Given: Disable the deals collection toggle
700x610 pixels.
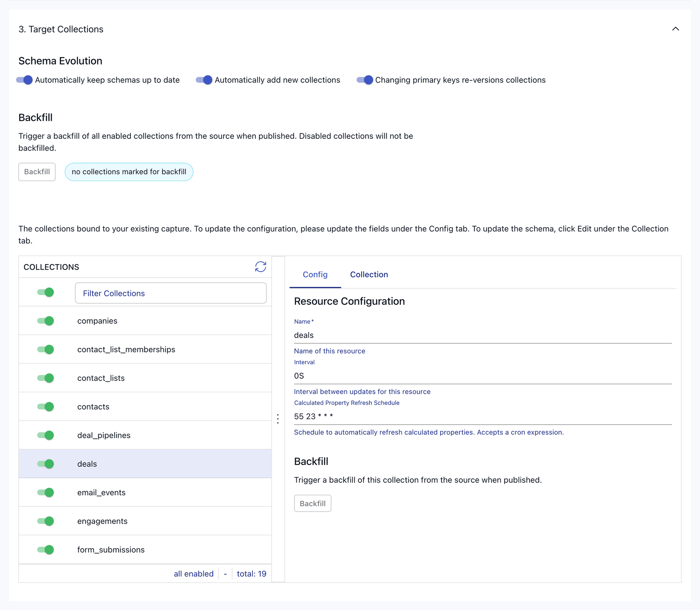Looking at the screenshot, I should pos(46,464).
